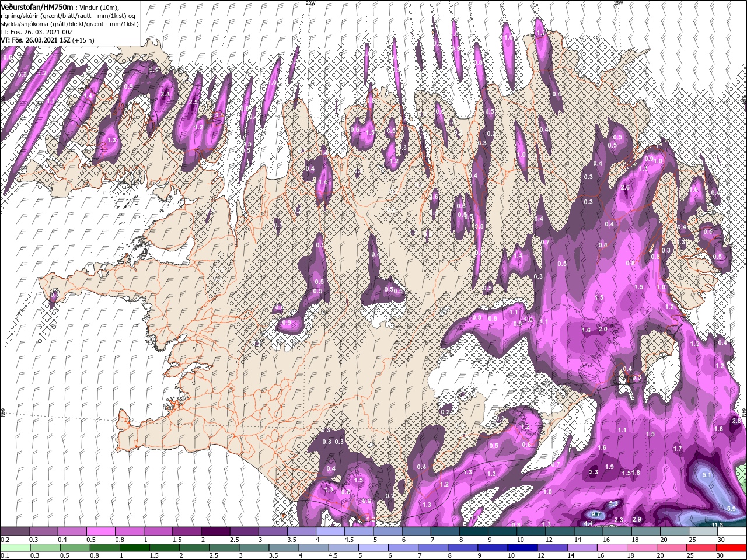
Task: Click the bright red 30 swatch in lower legend
Action: [731, 548]
